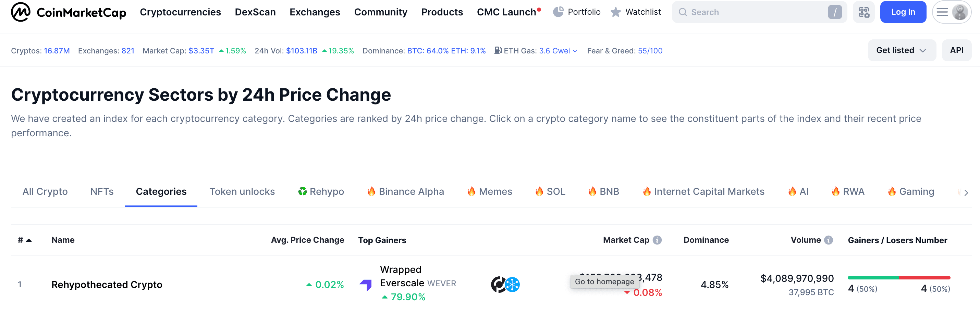Click the Log In button
This screenshot has height=313, width=980.
(x=903, y=12)
